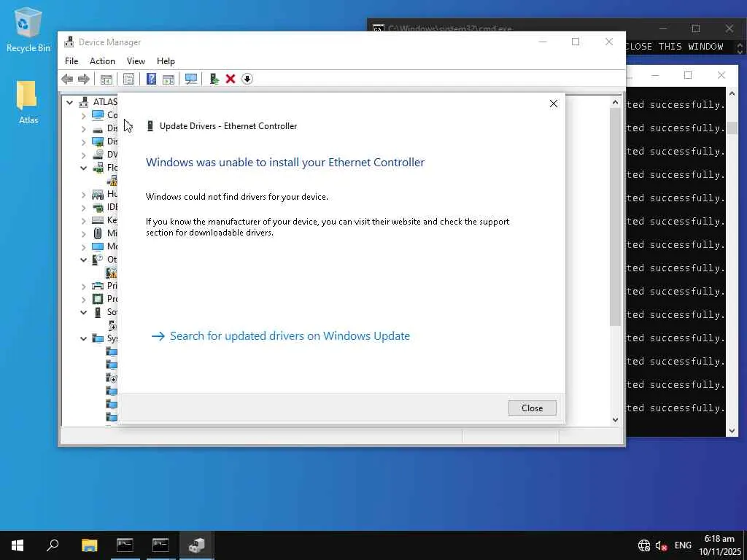This screenshot has height=560, width=747.
Task: Select the Processors category icon
Action: tap(98, 299)
